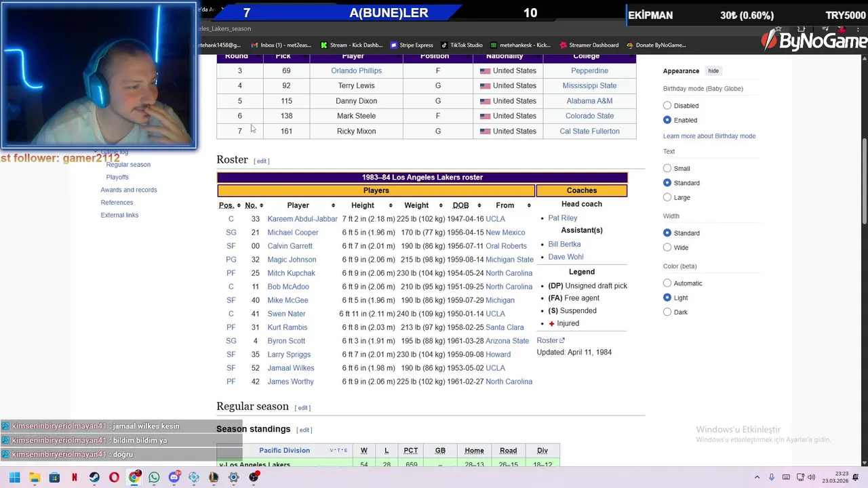
Task: Open the James Worthy link
Action: [290, 382]
